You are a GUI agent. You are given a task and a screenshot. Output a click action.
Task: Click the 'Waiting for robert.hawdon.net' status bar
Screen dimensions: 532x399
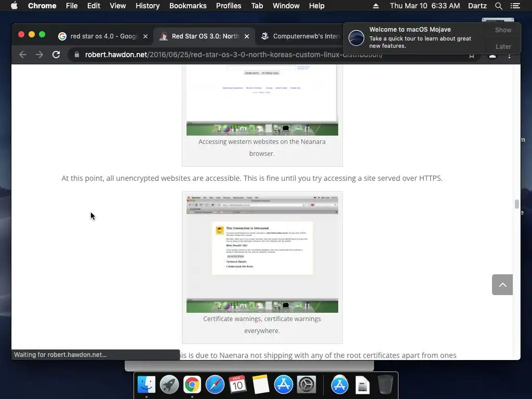click(x=96, y=354)
